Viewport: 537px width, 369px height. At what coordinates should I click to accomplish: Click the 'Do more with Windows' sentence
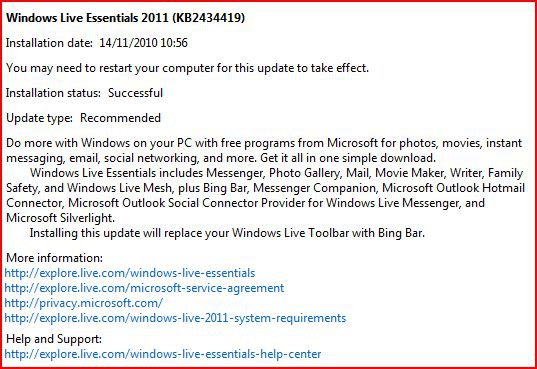[x=264, y=150]
